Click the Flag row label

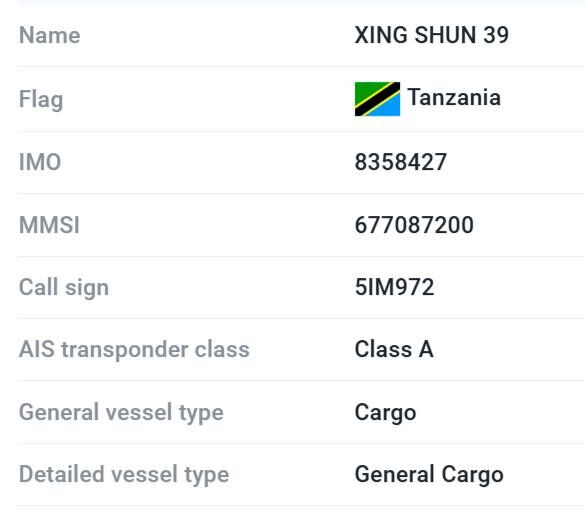[x=41, y=100]
